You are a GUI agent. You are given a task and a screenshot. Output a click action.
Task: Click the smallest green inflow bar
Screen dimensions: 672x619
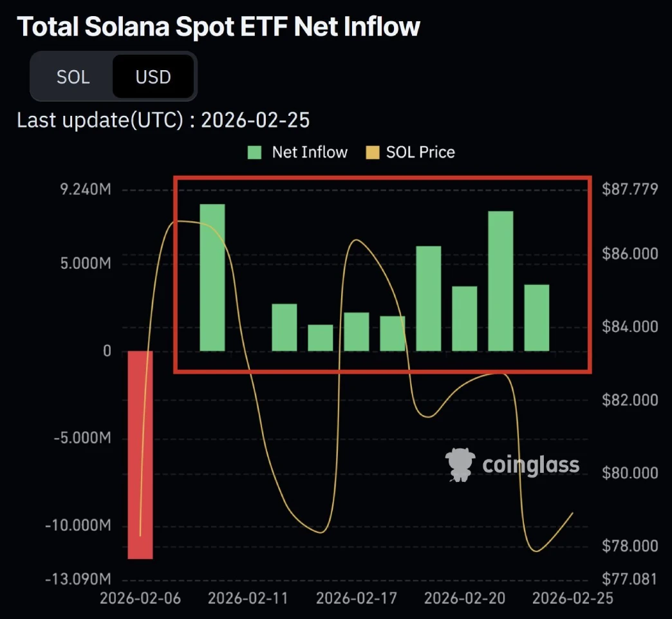[x=320, y=339]
